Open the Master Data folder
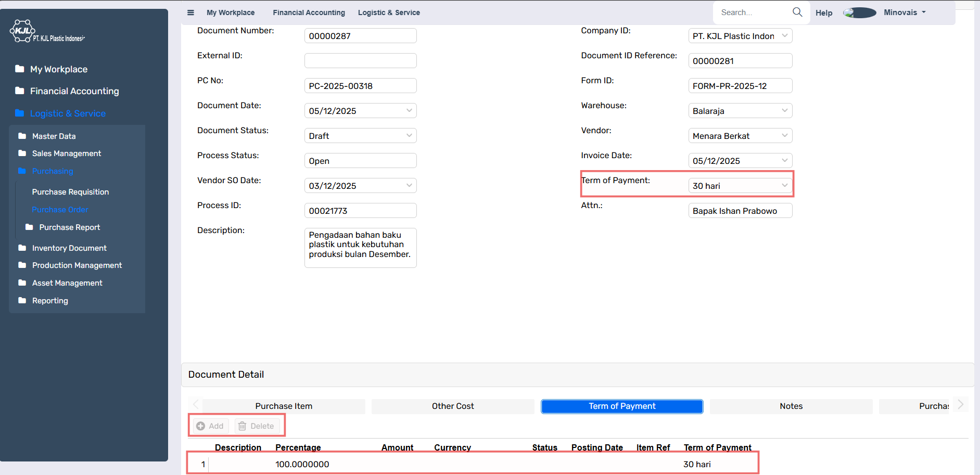 click(54, 136)
